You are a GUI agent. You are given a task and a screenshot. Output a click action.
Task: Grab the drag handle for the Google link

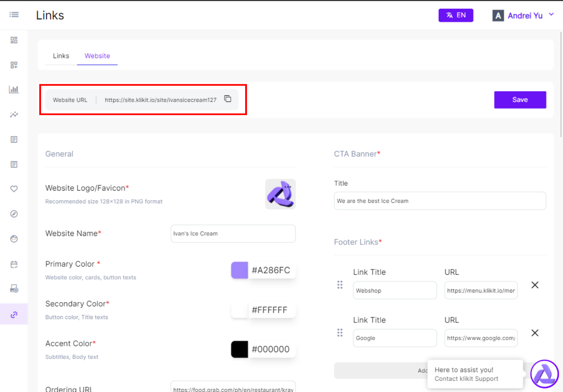(340, 333)
